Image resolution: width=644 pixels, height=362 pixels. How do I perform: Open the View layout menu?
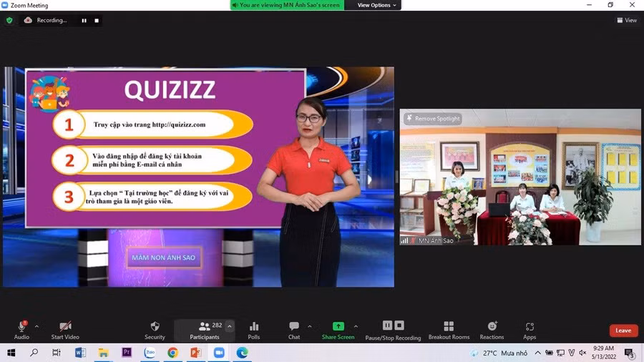point(627,20)
